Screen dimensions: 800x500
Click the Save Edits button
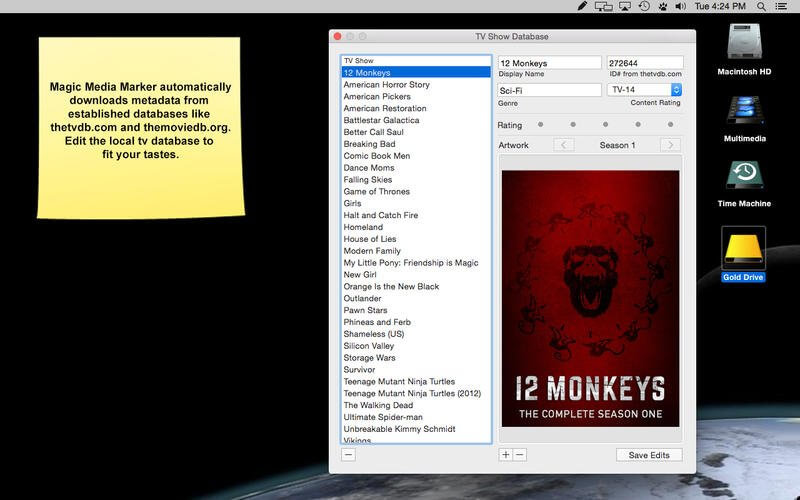[649, 455]
